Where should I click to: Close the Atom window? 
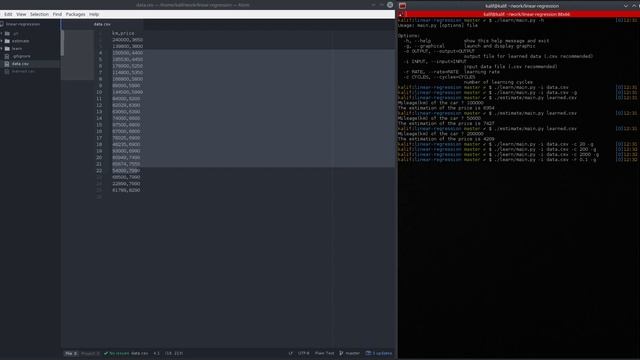tap(390, 5)
